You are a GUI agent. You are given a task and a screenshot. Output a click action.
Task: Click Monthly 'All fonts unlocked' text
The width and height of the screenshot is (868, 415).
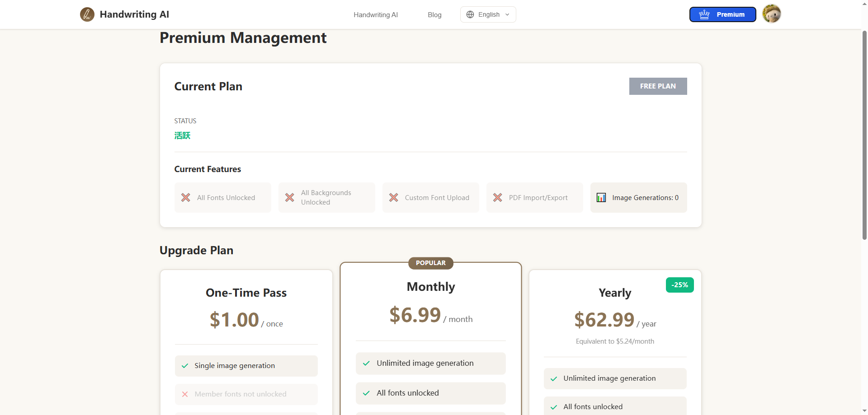(408, 393)
